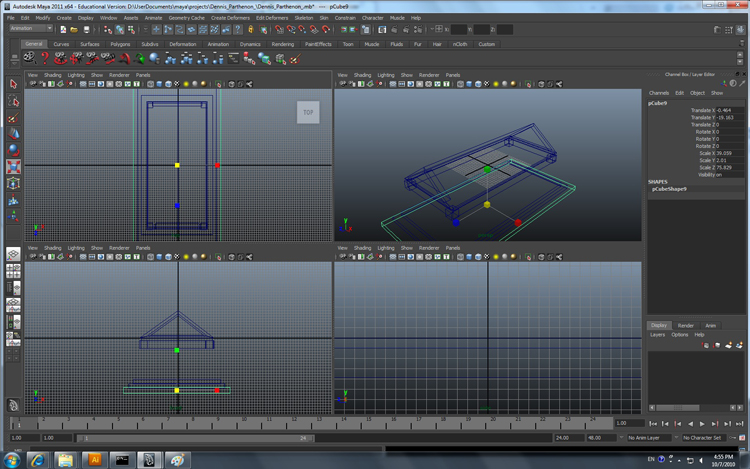This screenshot has width=750, height=469.
Task: Click the pCubeShape9 shape node
Action: tap(668, 188)
